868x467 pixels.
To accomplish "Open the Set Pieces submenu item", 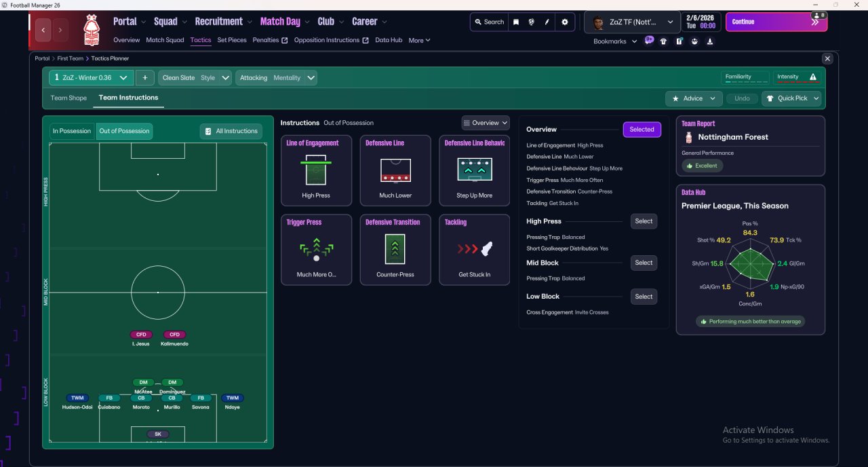I will 232,40.
